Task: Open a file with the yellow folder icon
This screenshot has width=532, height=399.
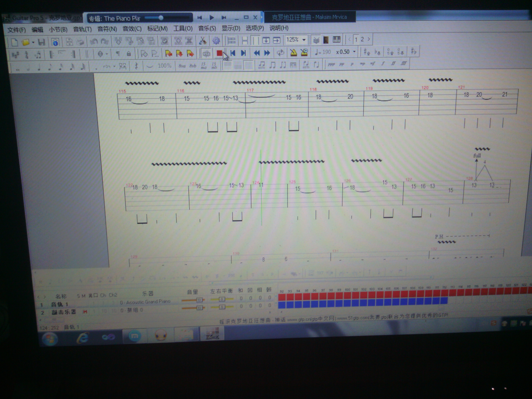Action: click(x=25, y=42)
